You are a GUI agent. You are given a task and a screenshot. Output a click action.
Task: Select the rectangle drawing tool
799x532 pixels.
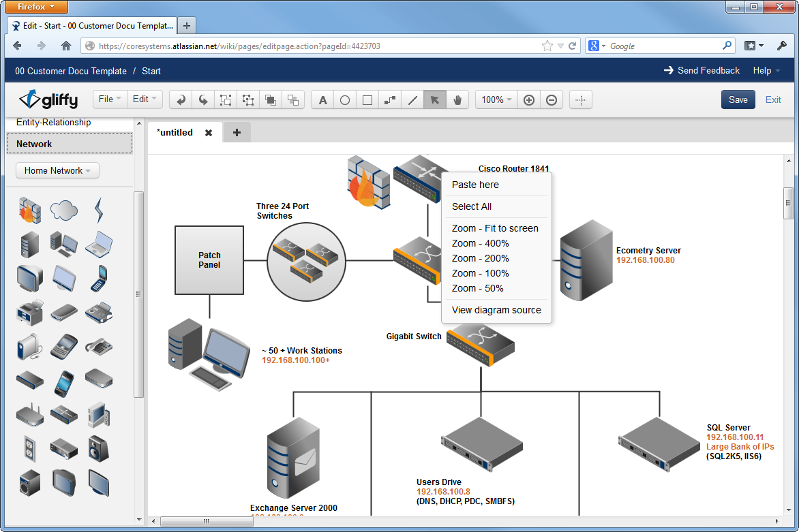click(367, 99)
